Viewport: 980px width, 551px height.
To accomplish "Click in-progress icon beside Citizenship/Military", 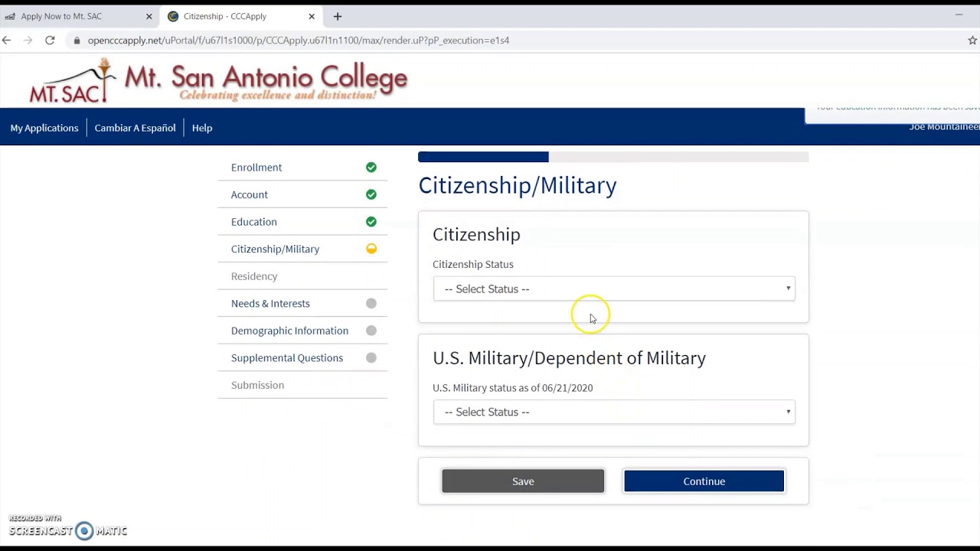I will pyautogui.click(x=371, y=249).
